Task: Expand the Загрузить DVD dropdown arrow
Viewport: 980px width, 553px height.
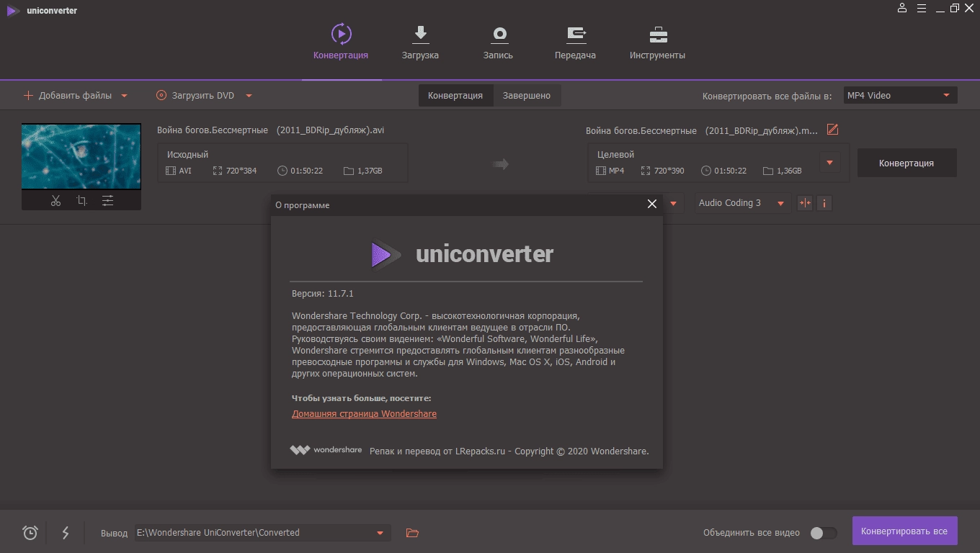Action: (249, 96)
